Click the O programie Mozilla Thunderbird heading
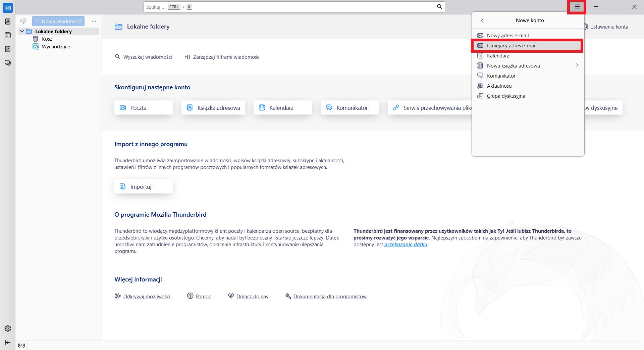The width and height of the screenshot is (644, 350). (x=160, y=215)
